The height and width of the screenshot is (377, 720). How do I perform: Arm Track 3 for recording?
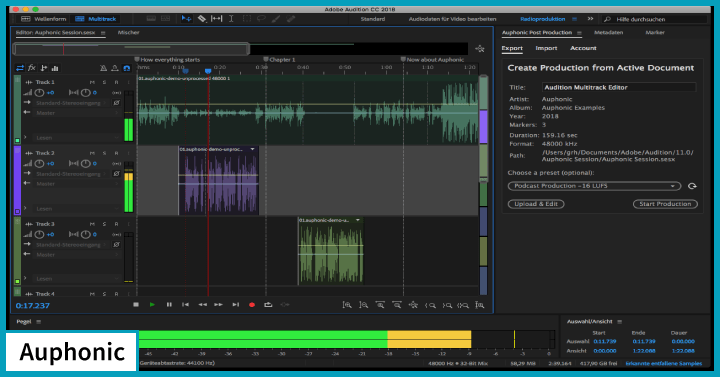pos(116,224)
